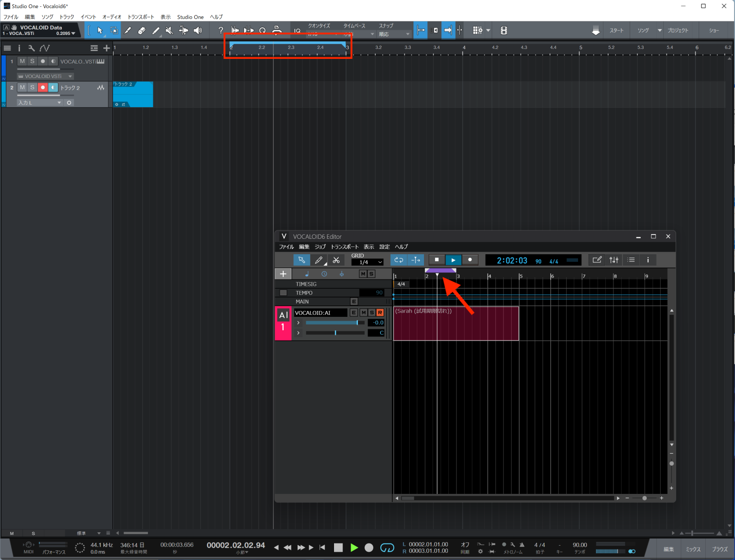Disable record arm on the VOCALOID:AI track
Viewport: 735px width, 560px height.
click(379, 312)
